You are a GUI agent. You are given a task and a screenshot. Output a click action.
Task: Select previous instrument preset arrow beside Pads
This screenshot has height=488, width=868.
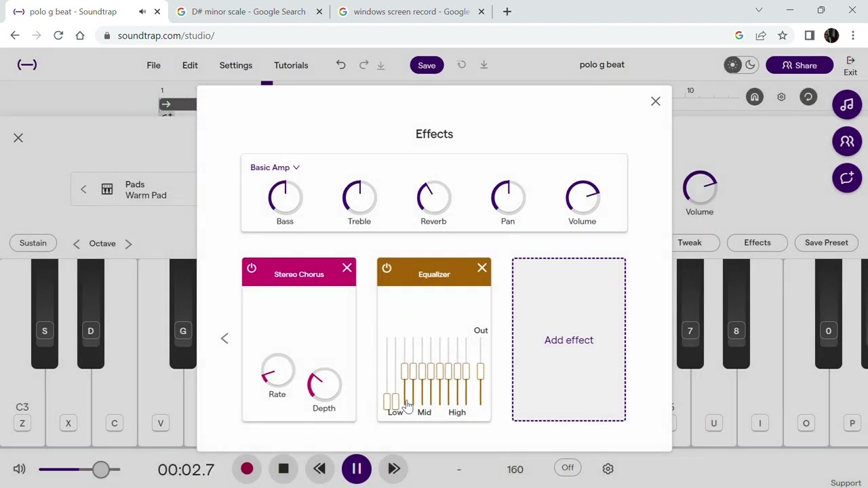tap(83, 190)
